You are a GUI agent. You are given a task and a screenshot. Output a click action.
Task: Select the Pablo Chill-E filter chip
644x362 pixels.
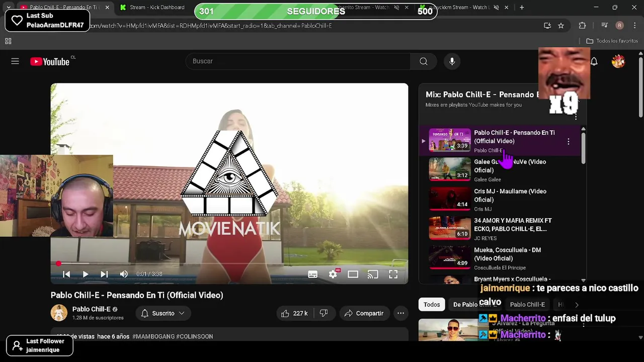[x=527, y=305]
